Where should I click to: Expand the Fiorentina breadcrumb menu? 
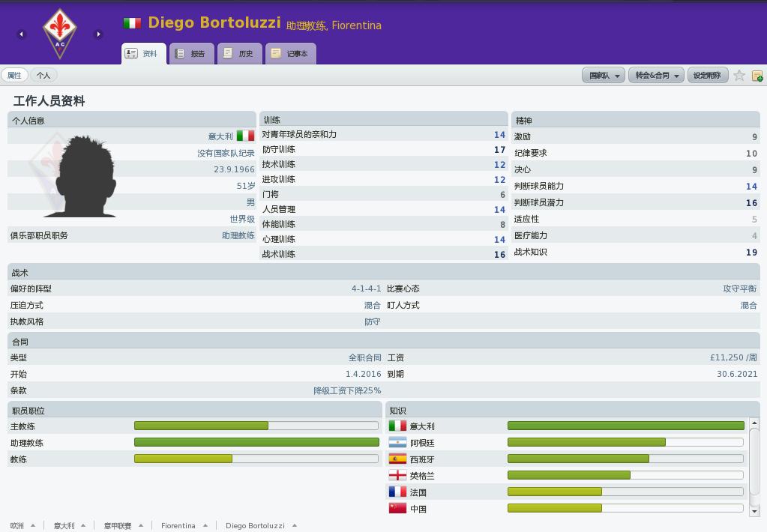(x=184, y=525)
